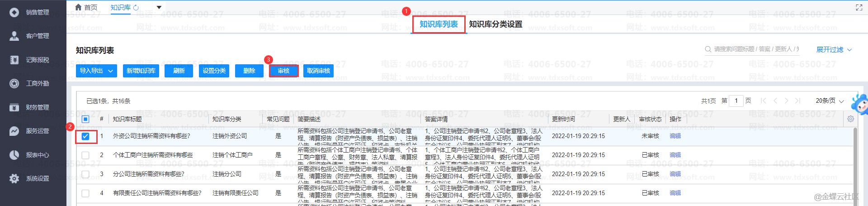
Task: Open the Customer Management (客户管理) sidebar icon
Action: point(14,36)
